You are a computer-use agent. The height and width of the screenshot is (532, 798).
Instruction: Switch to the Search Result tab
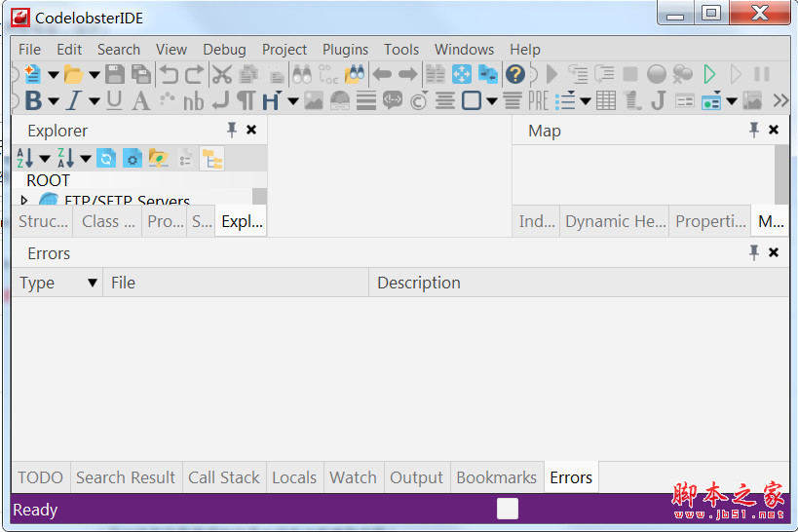tap(126, 477)
